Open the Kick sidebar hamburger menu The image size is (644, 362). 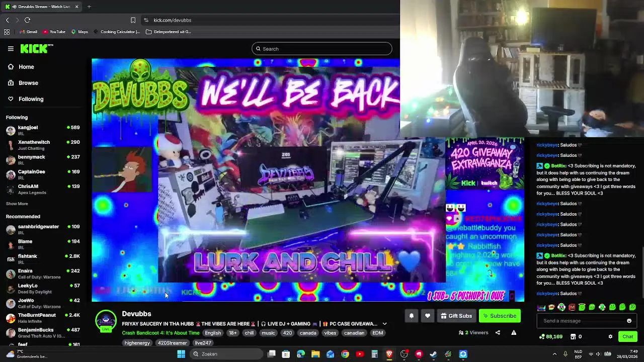11,49
